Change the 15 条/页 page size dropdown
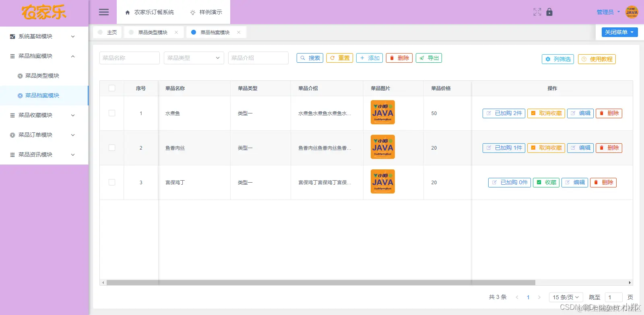Screen dimensions: 644x315 tap(566, 297)
